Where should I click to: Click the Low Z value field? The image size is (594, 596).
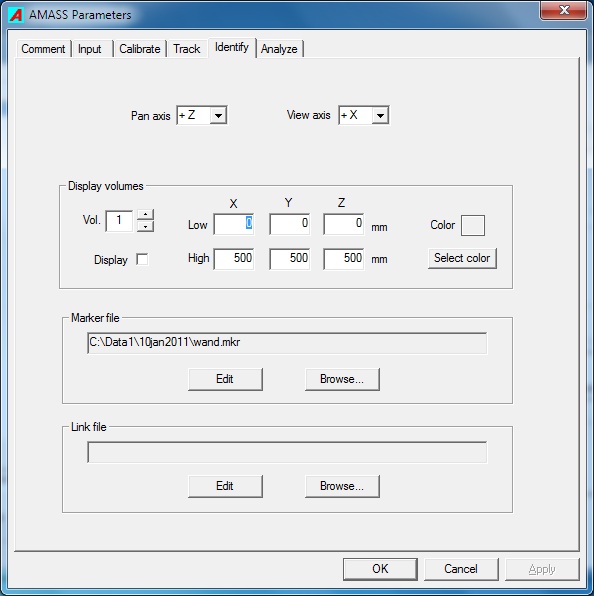(344, 224)
